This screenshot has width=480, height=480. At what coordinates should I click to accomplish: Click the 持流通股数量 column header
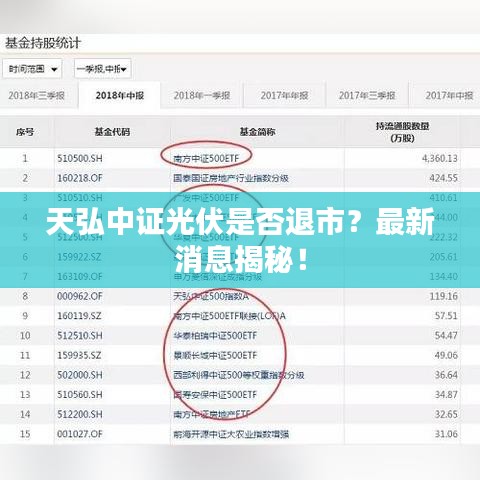(x=402, y=132)
